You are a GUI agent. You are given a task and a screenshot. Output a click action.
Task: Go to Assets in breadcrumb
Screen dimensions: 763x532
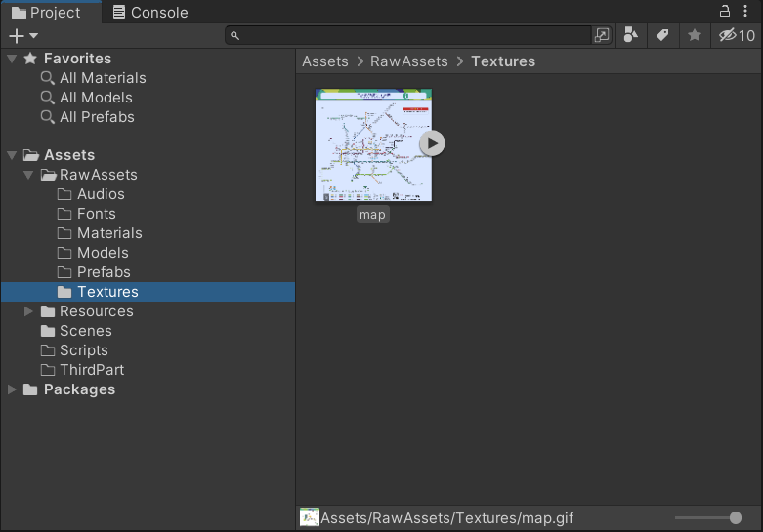pyautogui.click(x=325, y=61)
